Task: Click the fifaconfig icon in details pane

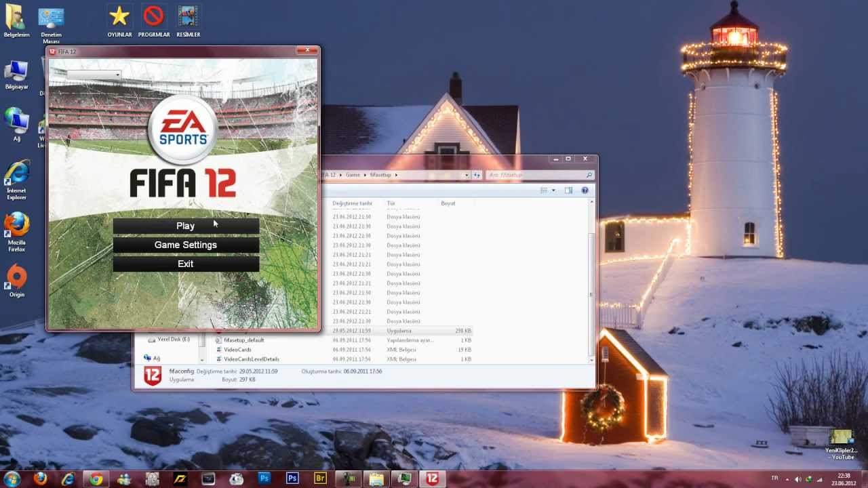Action: [153, 375]
